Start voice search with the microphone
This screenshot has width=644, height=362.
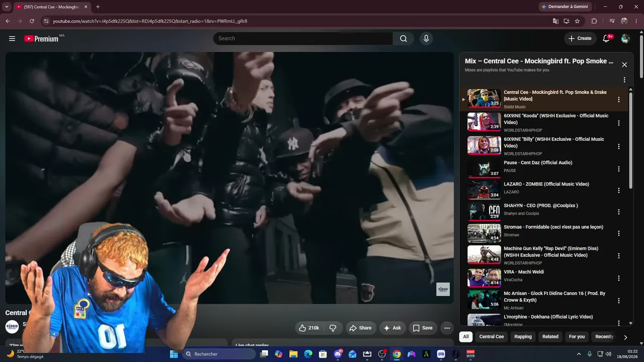pos(426,39)
